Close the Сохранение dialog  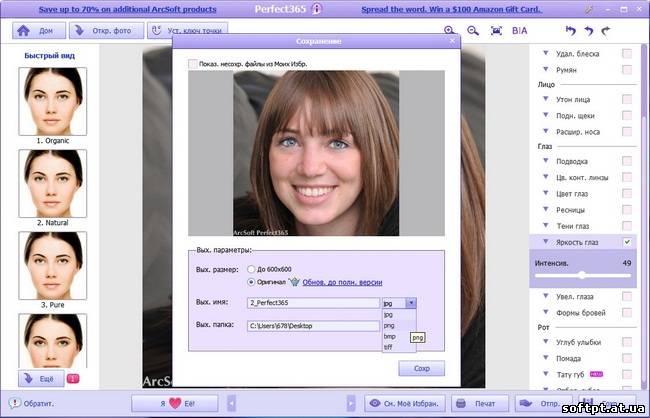coord(452,41)
